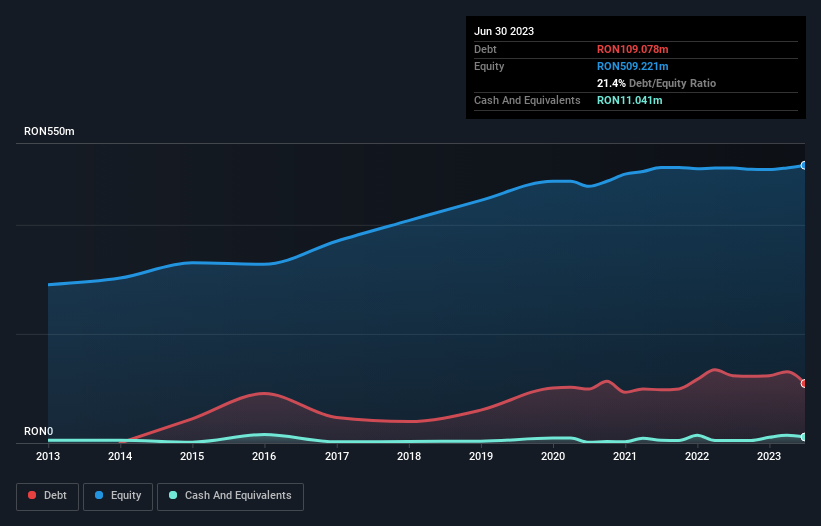Click the 2013 x-axis label
The width and height of the screenshot is (821, 526).
tap(48, 456)
